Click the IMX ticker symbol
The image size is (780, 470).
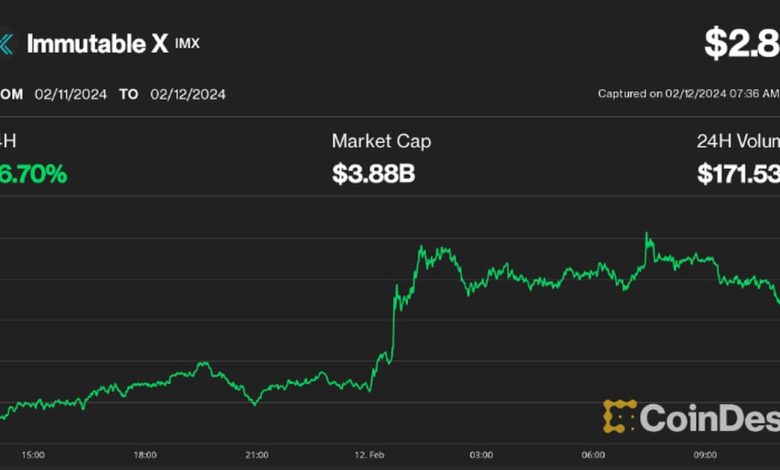tap(187, 44)
